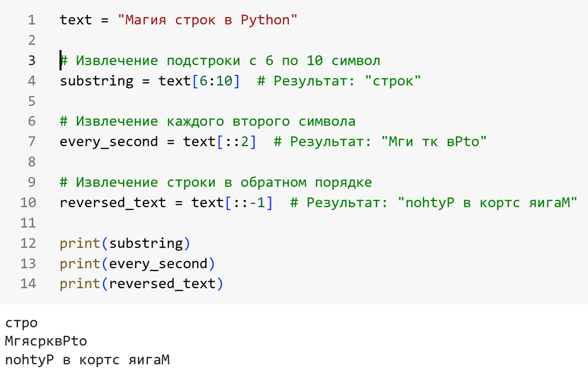The height and width of the screenshot is (370, 588).
Task: Click the comment "Извлечение каждого второго символа"
Action: (208, 121)
